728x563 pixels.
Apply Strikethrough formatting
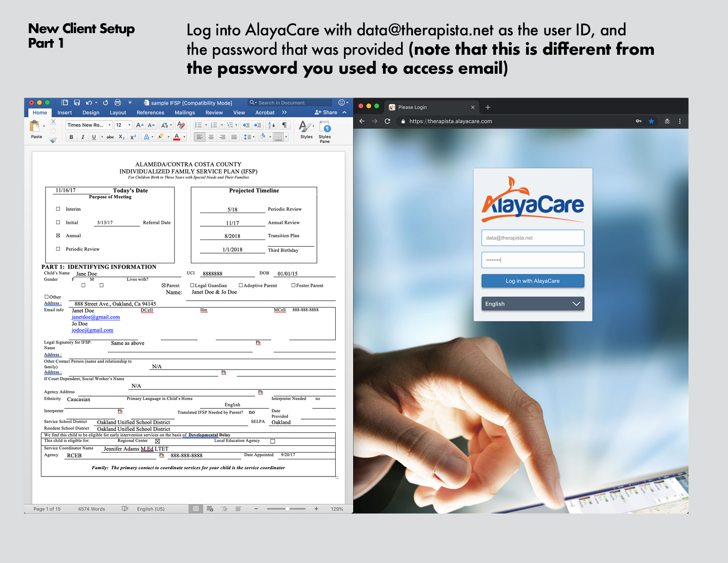pyautogui.click(x=110, y=137)
